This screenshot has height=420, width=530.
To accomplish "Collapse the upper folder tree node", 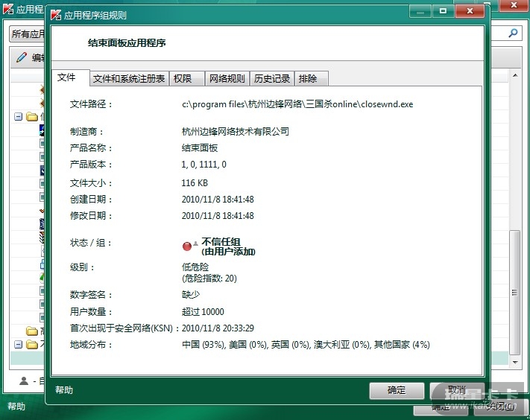I will (18, 116).
